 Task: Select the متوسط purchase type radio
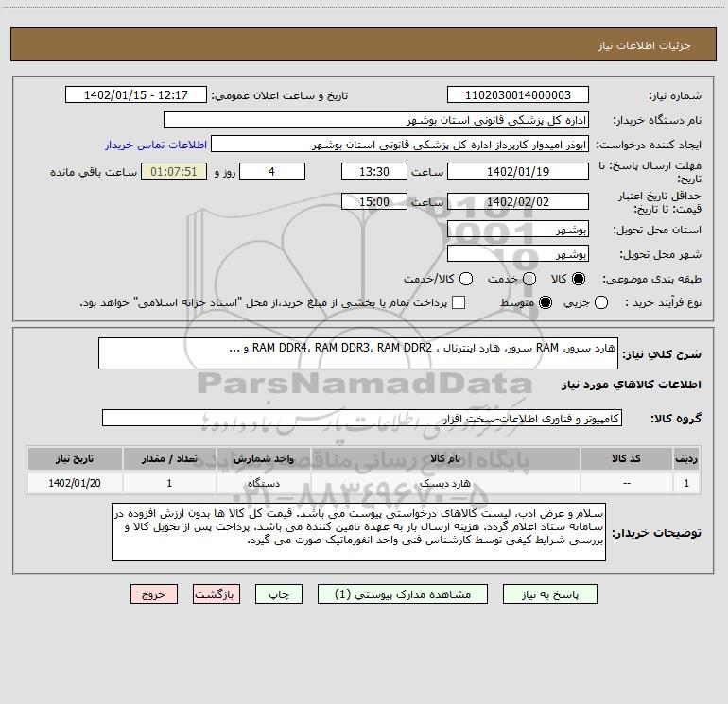[x=546, y=302]
